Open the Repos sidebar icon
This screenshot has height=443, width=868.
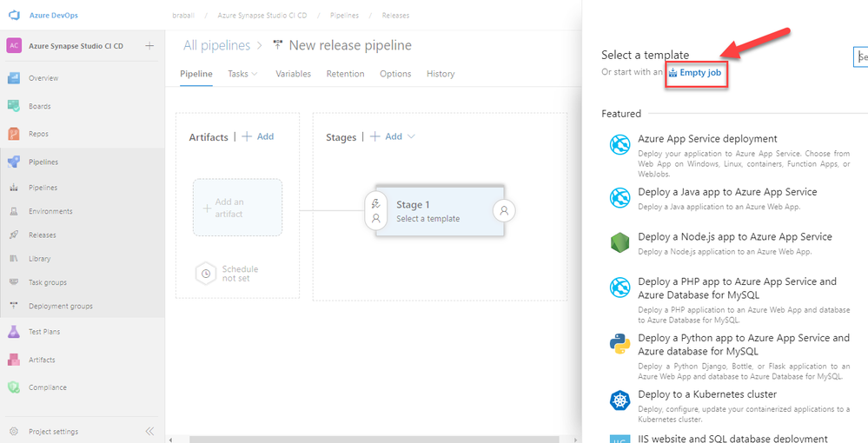14,134
